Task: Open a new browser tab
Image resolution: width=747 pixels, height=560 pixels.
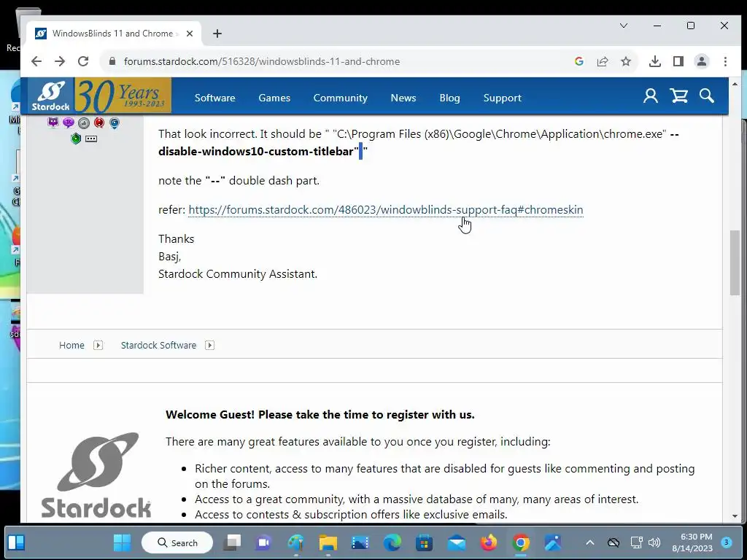Action: coord(217,34)
